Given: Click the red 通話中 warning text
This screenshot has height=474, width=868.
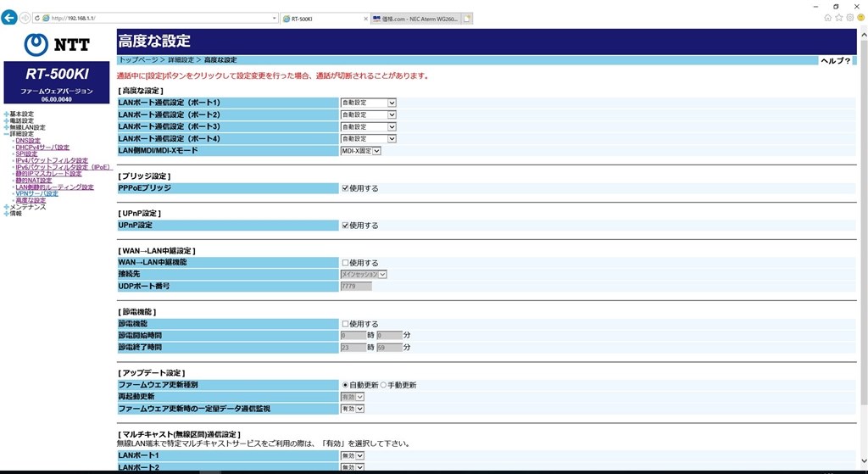Looking at the screenshot, I should point(273,76).
